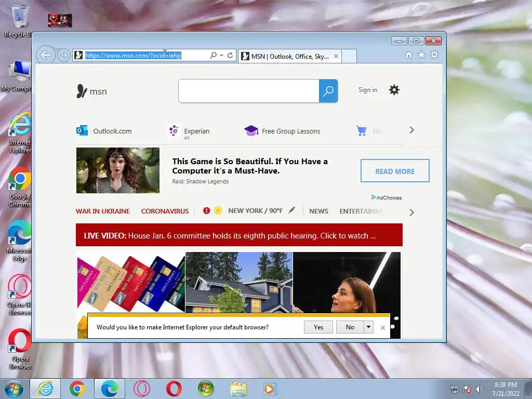
Task: Click the IE forward arrow button
Action: [63, 55]
